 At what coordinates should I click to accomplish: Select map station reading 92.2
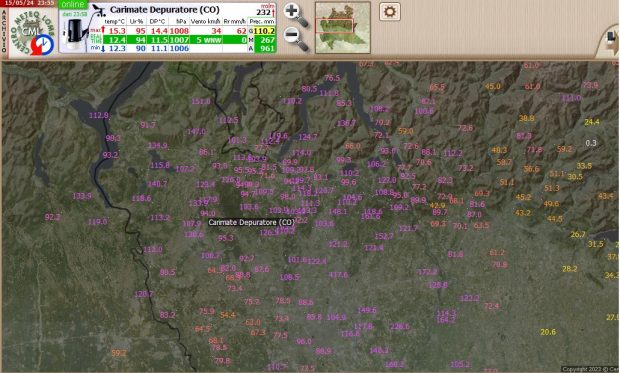coord(52,217)
